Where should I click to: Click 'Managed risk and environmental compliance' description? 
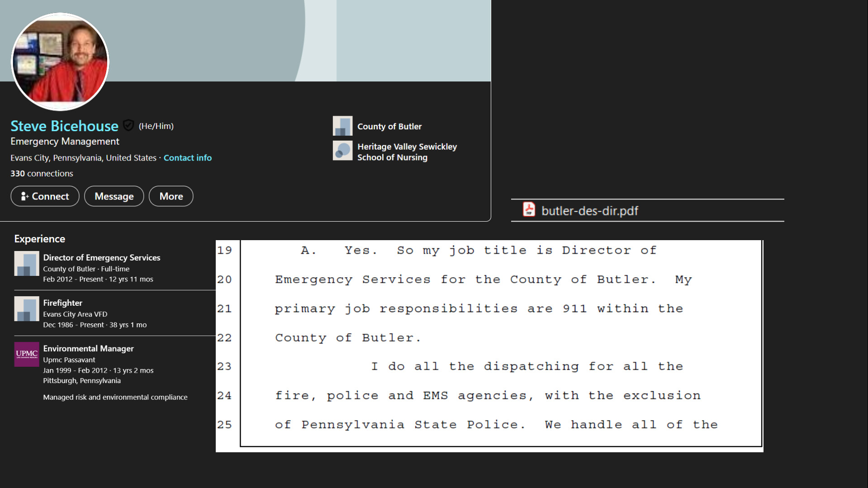pos(115,397)
